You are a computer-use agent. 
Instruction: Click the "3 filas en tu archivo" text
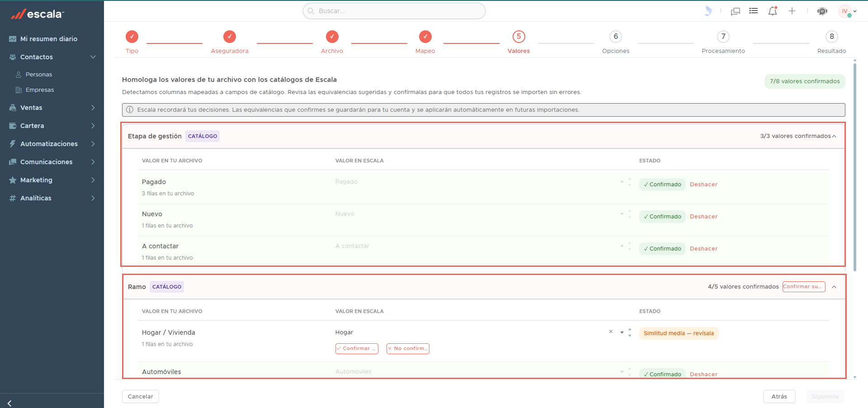[x=168, y=194]
